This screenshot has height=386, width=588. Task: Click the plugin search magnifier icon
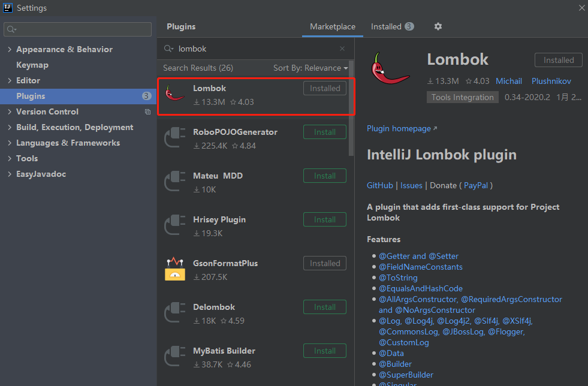tap(169, 49)
